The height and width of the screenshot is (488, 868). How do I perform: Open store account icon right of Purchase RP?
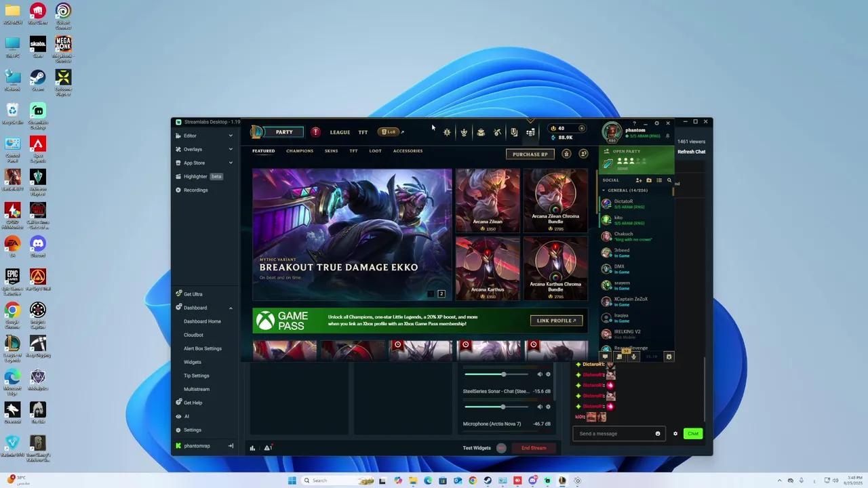(x=583, y=154)
